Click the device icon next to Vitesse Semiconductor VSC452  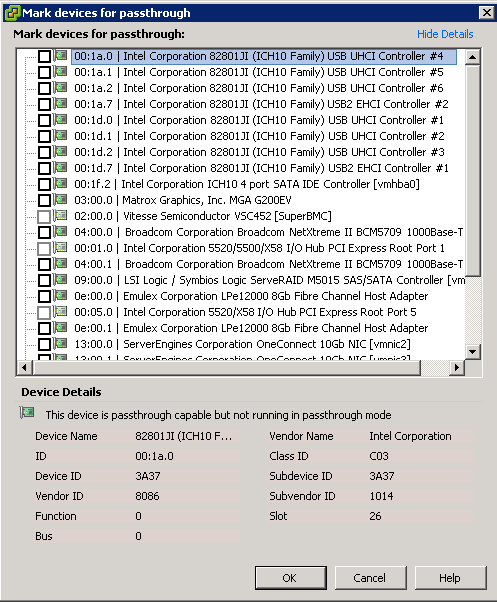(x=60, y=216)
